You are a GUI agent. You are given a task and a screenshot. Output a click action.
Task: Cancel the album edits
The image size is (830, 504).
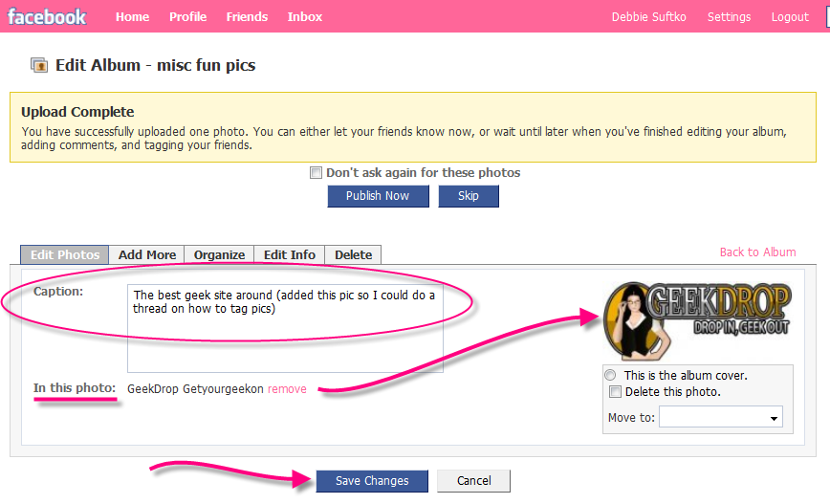pyautogui.click(x=472, y=481)
